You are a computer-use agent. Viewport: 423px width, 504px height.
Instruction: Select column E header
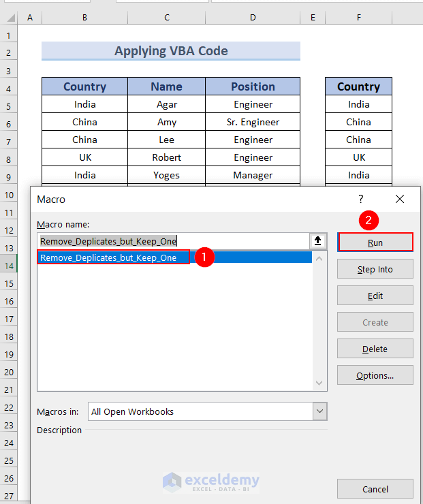click(x=313, y=17)
